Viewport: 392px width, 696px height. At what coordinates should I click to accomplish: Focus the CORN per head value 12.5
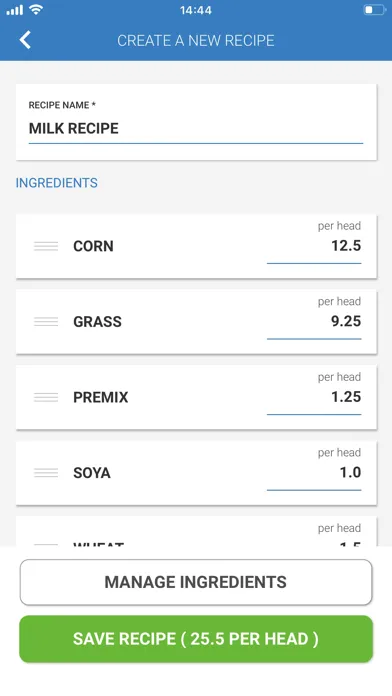coord(314,246)
